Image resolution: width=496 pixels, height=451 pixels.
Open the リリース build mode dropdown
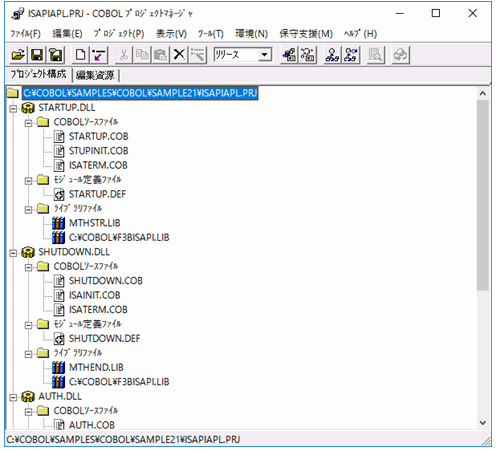click(x=265, y=54)
